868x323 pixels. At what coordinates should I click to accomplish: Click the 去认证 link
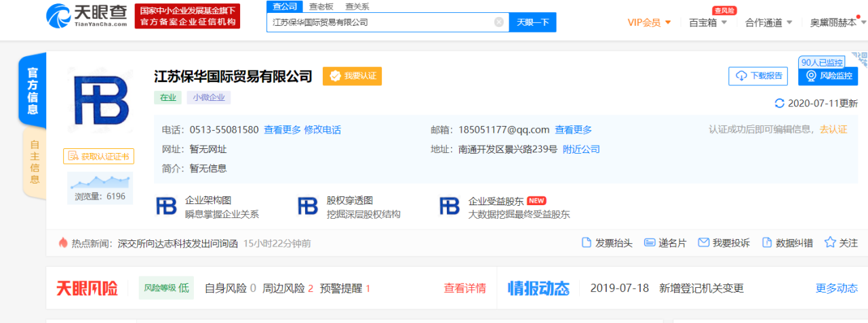coord(833,129)
